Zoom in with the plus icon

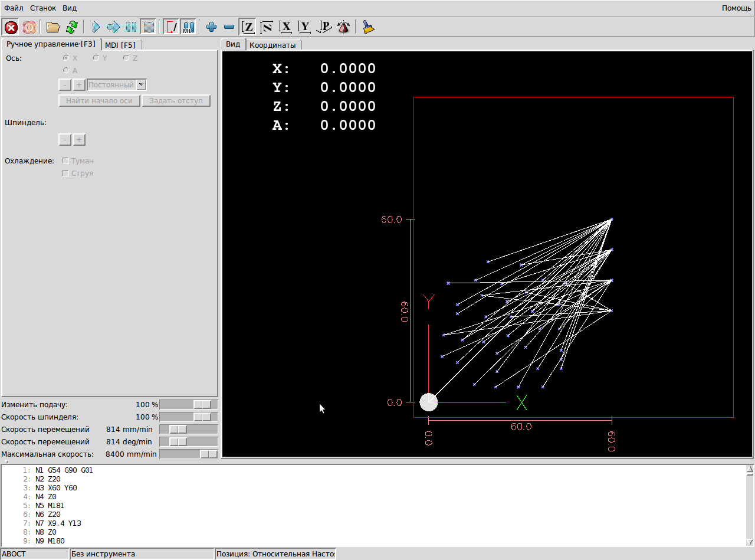(211, 27)
